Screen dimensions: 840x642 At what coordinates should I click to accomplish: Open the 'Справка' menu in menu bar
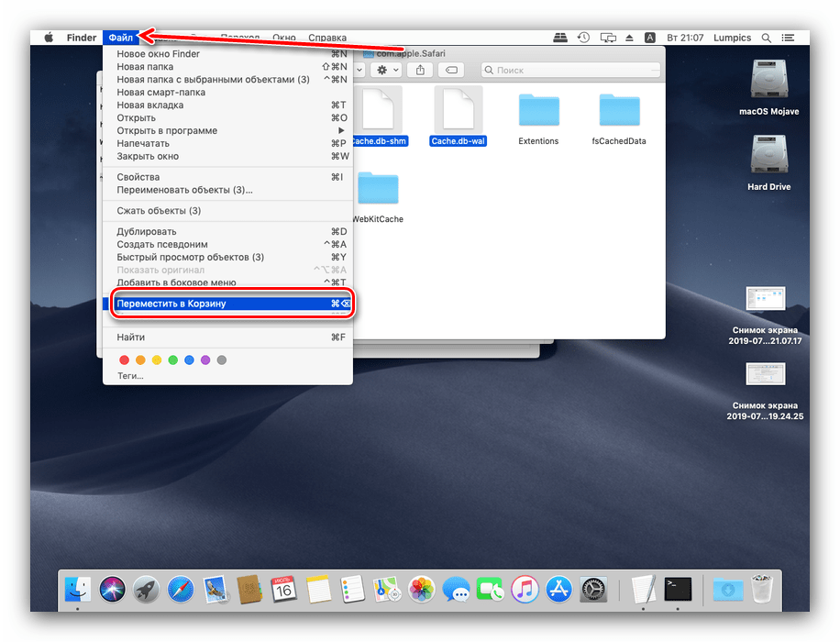327,38
